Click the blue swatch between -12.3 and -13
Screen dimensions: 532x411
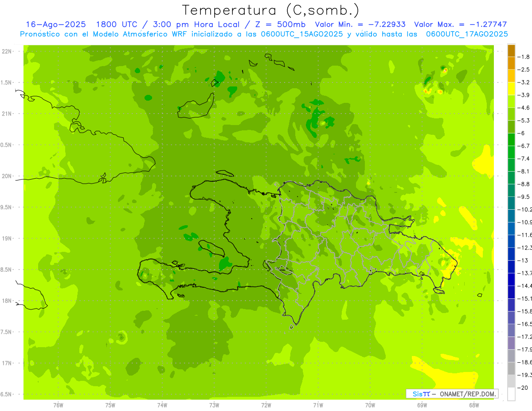[511, 254]
